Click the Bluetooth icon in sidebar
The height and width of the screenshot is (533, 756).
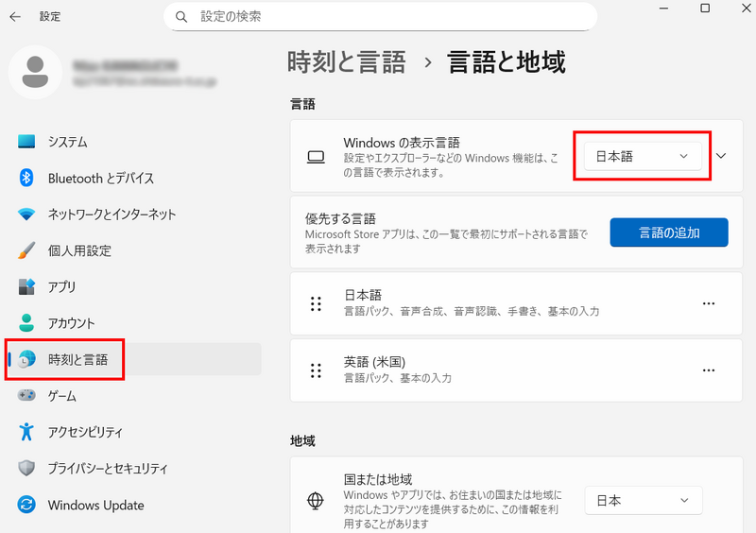click(27, 178)
